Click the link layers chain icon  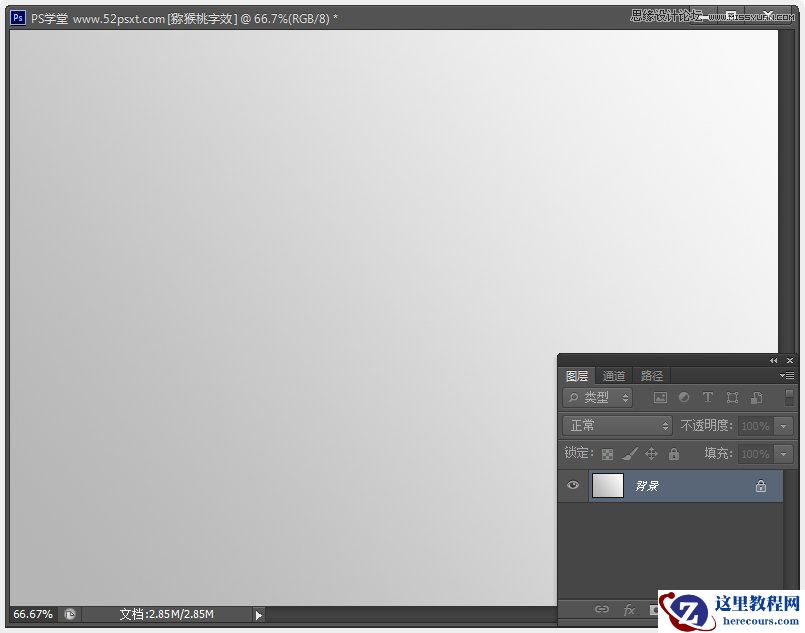(x=602, y=609)
